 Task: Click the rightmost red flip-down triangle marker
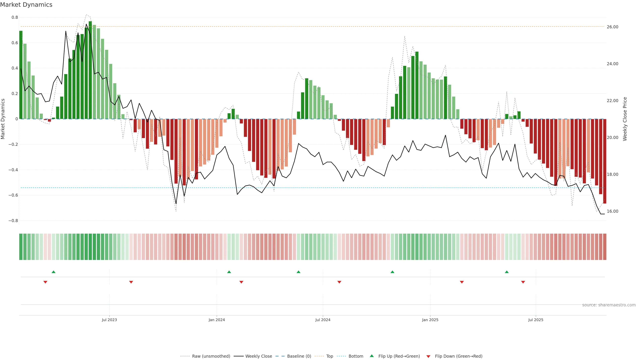pos(523,282)
